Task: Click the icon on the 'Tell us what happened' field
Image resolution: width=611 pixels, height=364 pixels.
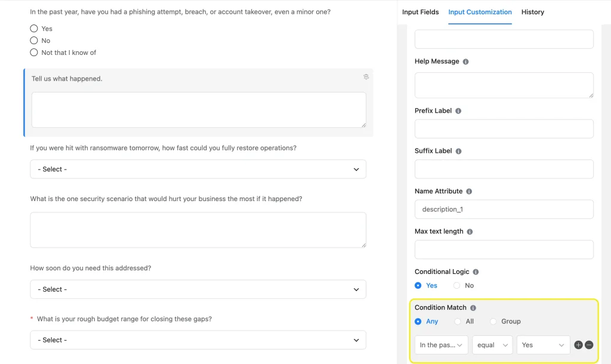Action: coord(366,77)
